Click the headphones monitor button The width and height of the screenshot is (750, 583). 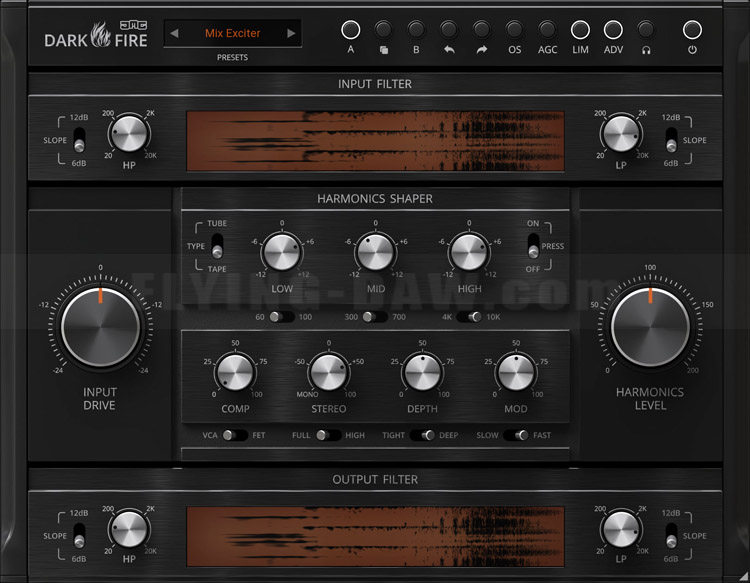click(646, 30)
